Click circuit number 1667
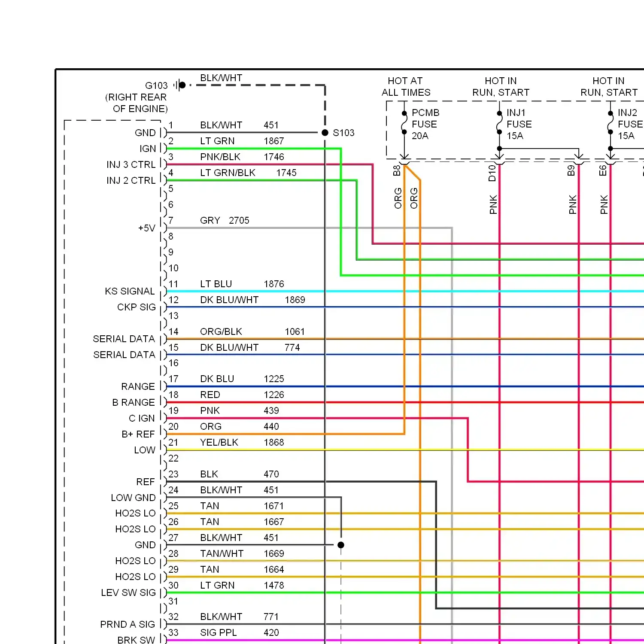Screen dimensions: 644x644 click(x=274, y=522)
